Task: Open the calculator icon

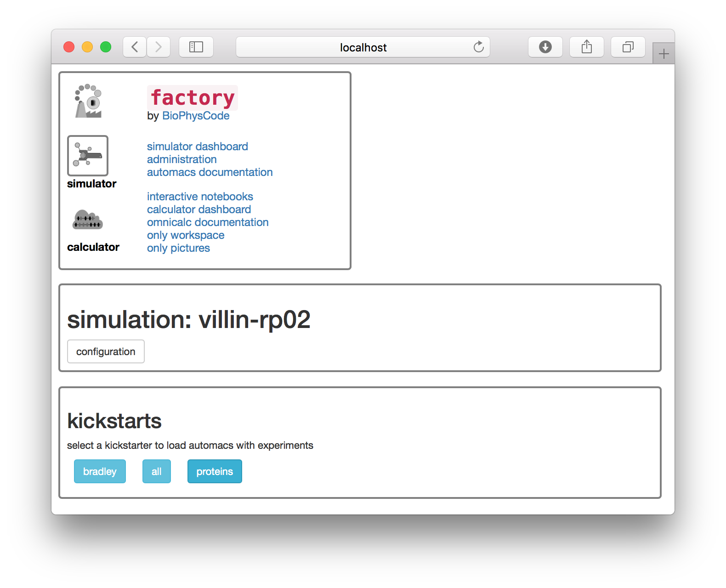Action: (x=88, y=220)
